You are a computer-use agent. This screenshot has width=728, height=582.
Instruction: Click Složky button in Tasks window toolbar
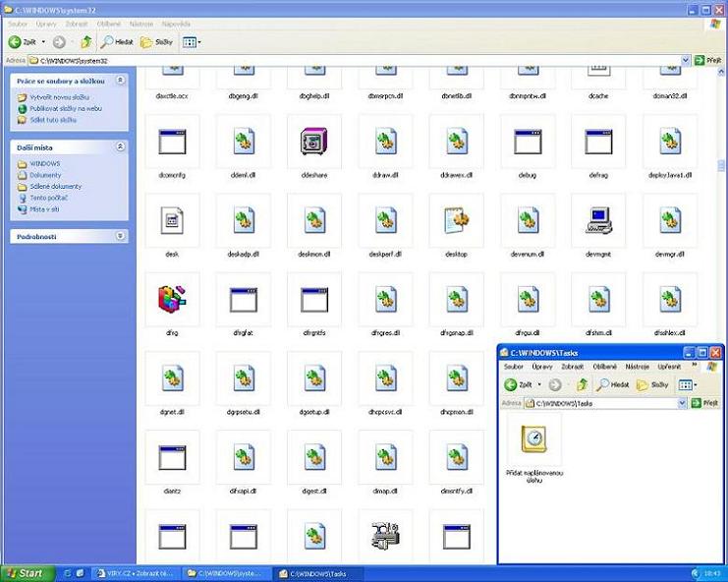pos(652,384)
